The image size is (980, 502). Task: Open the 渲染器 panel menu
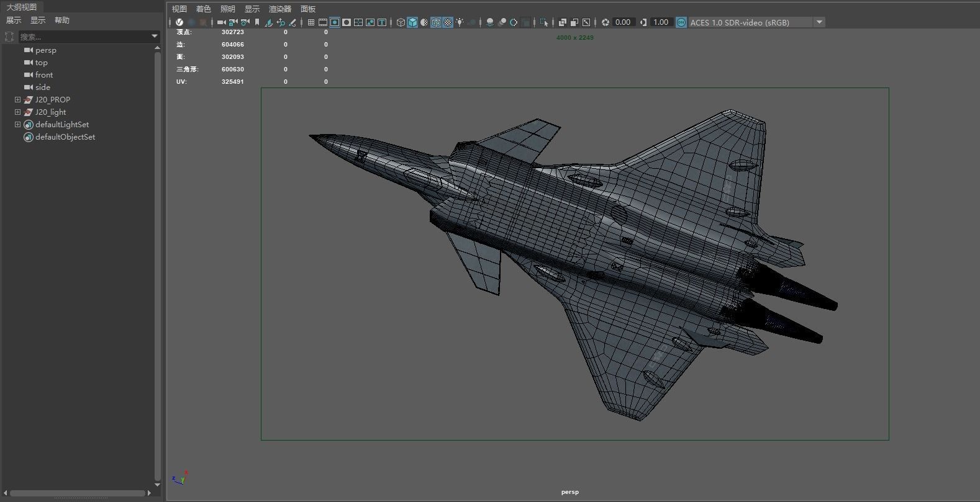[280, 9]
